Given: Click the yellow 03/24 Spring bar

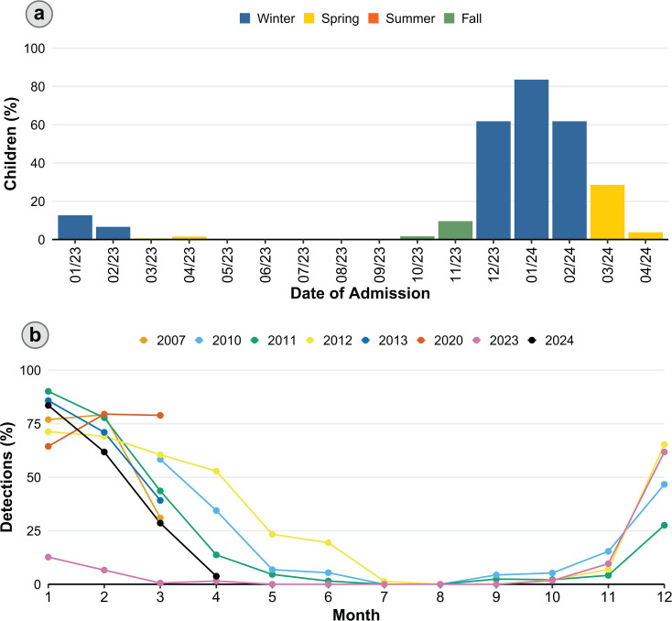Looking at the screenshot, I should point(607,212).
